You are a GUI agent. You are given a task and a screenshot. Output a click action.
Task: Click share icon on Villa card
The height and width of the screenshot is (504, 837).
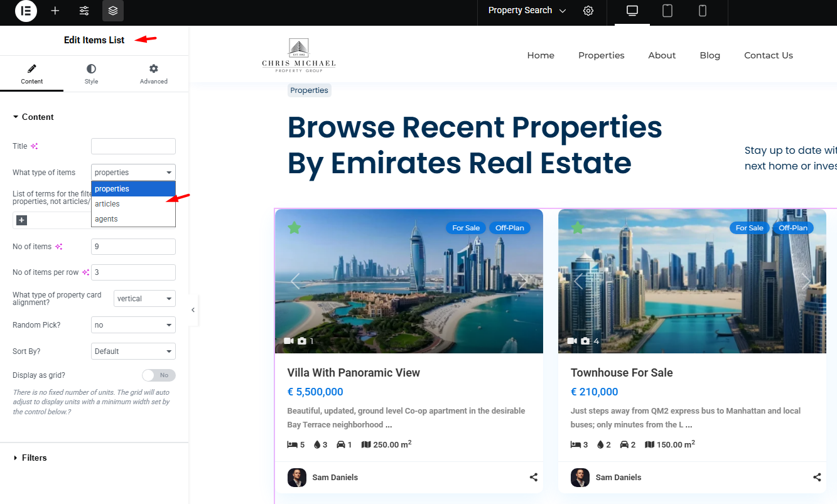coord(534,477)
